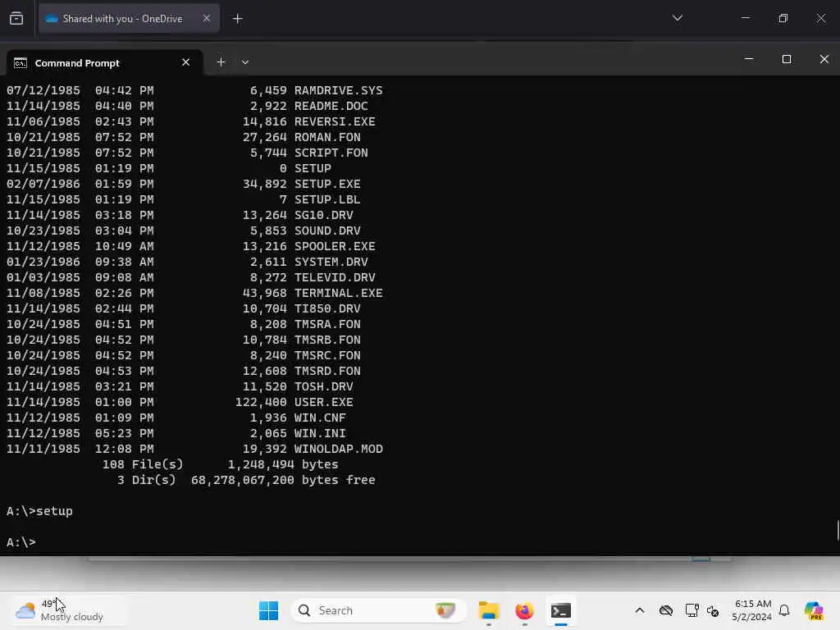The height and width of the screenshot is (630, 840).
Task: Open a new browser tab
Action: pyautogui.click(x=237, y=19)
